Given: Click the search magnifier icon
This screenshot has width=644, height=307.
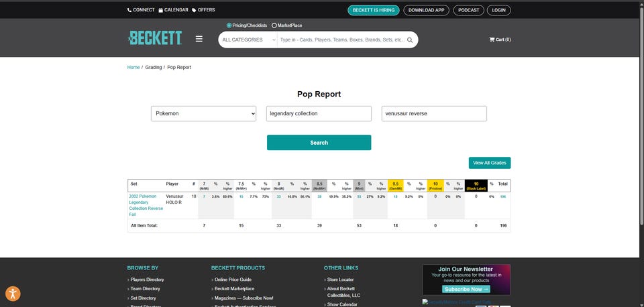Looking at the screenshot, I should coord(410,40).
